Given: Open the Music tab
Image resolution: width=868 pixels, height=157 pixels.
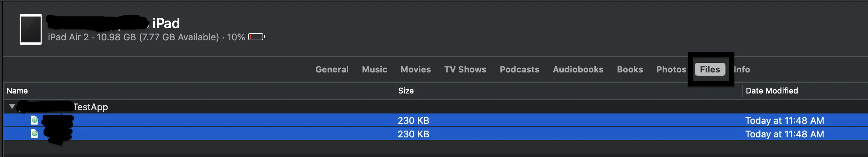Looking at the screenshot, I should tap(374, 69).
